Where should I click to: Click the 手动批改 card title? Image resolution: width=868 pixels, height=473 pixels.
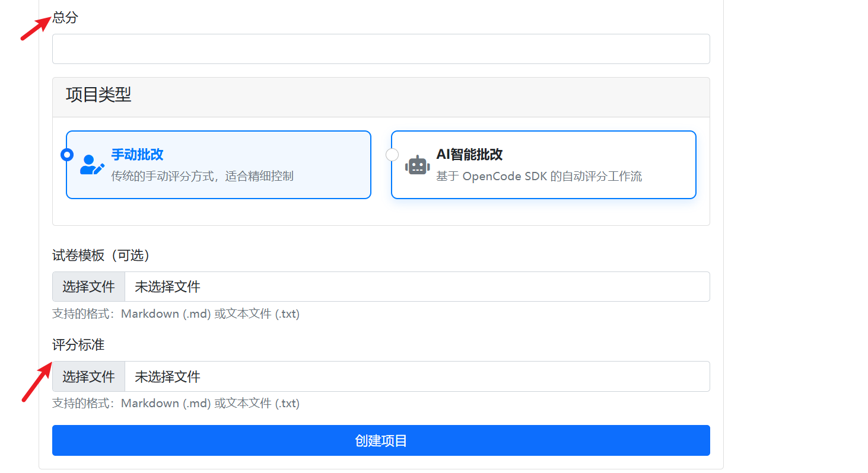(x=137, y=155)
